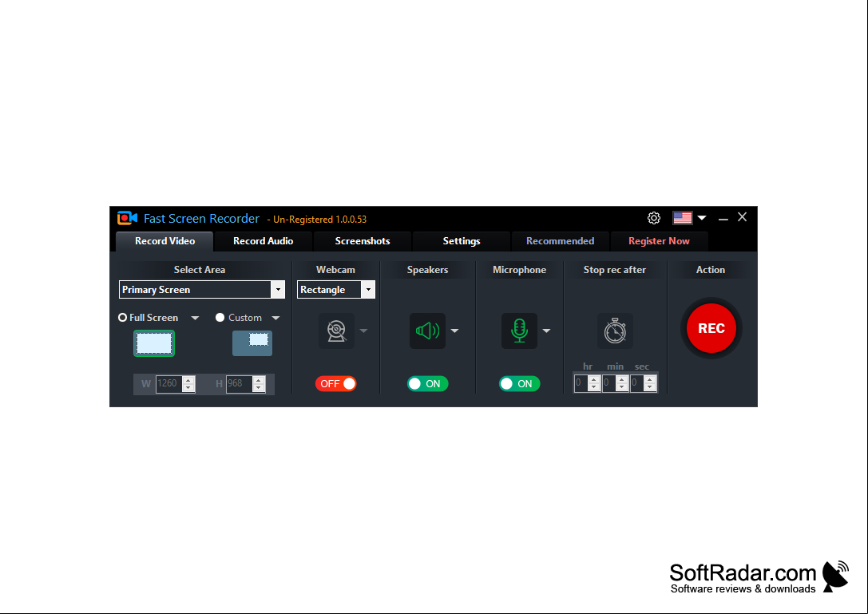
Task: Open the speakers device dropdown arrow
Action: pos(454,331)
